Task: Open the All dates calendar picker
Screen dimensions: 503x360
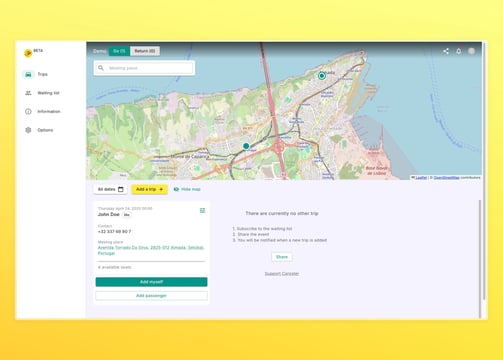Action: [x=110, y=189]
